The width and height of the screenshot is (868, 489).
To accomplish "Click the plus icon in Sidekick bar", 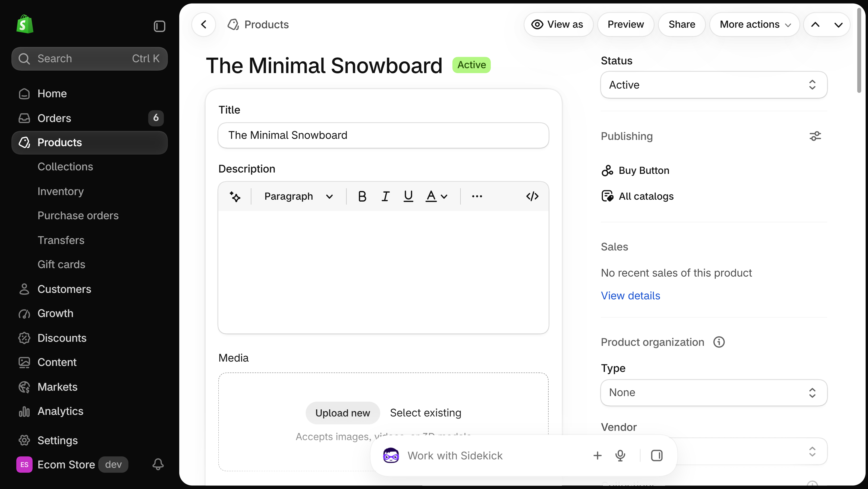I will (x=597, y=456).
